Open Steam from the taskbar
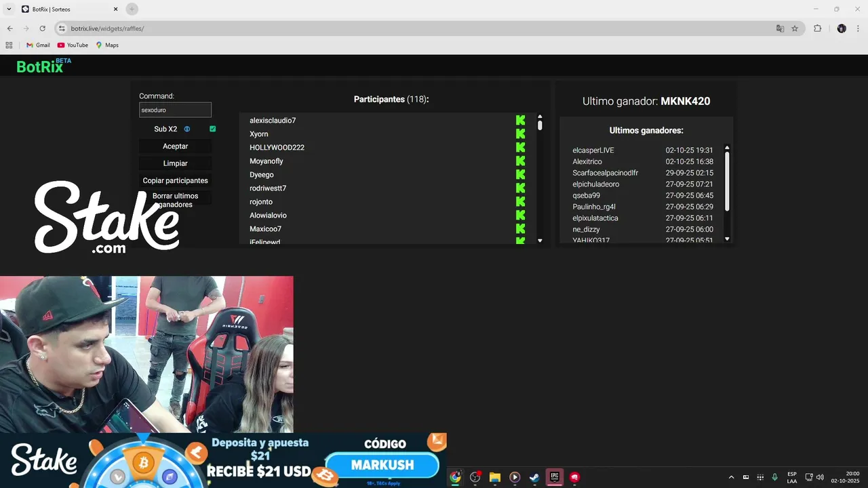Viewport: 868px width, 488px height. (x=534, y=477)
